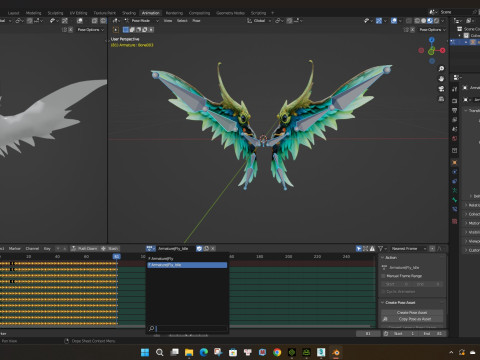Select wireframe viewport shading

(x=417, y=21)
